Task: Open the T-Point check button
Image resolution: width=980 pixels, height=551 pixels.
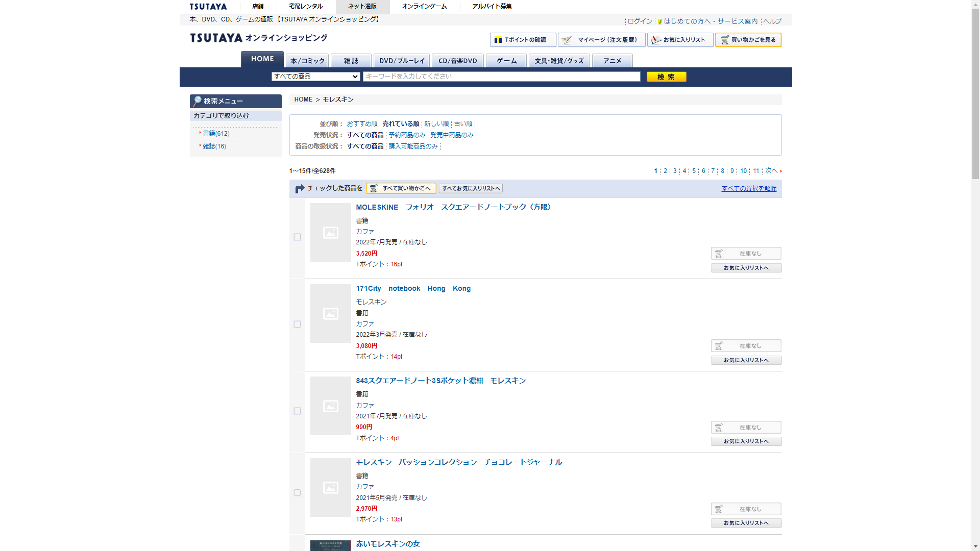Action: (x=523, y=40)
